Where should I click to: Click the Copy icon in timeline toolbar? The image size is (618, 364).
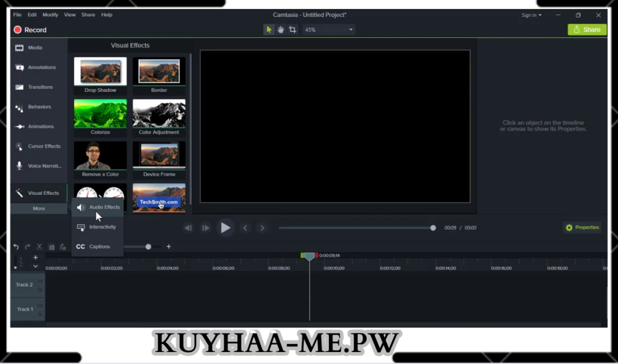tap(51, 247)
